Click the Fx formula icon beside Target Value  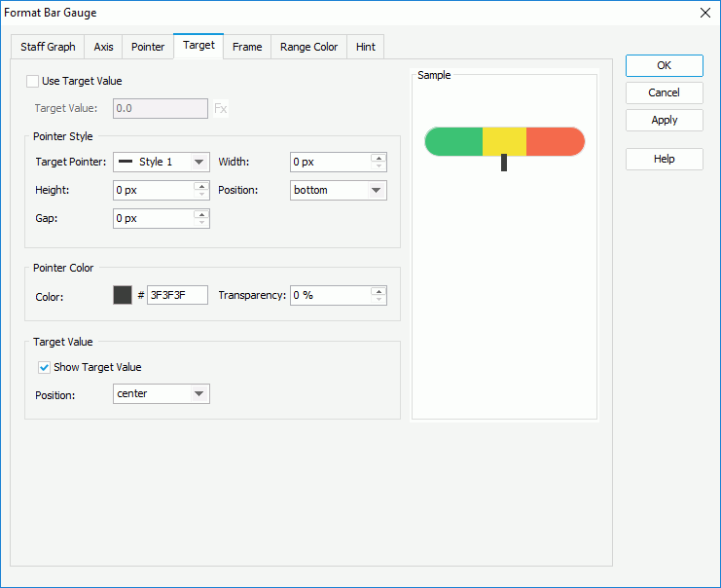click(221, 109)
